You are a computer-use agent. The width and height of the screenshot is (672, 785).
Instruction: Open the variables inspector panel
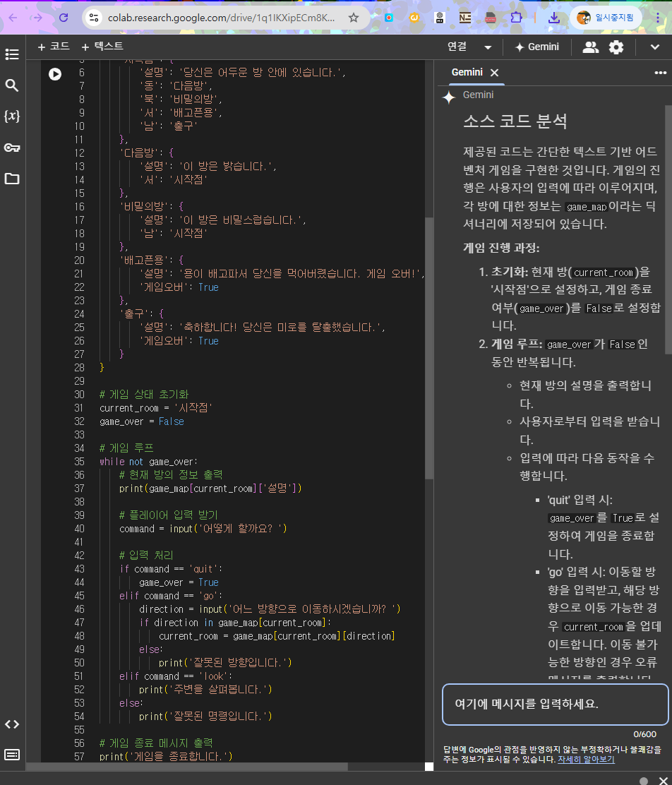click(x=11, y=117)
